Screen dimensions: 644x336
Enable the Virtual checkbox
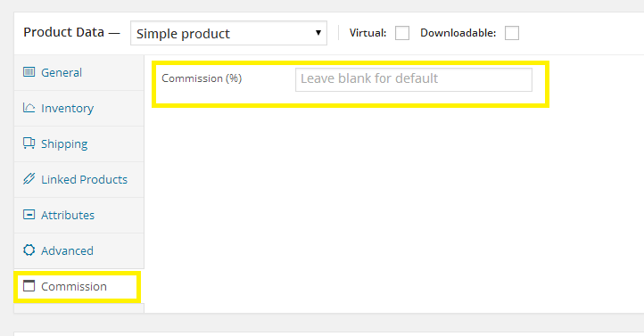(402, 33)
